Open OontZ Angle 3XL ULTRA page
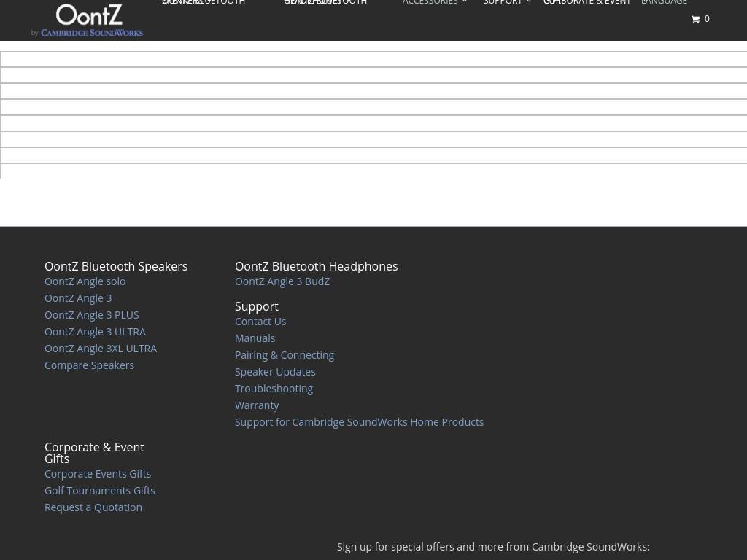Image resolution: width=747 pixels, height=560 pixels. click(101, 349)
